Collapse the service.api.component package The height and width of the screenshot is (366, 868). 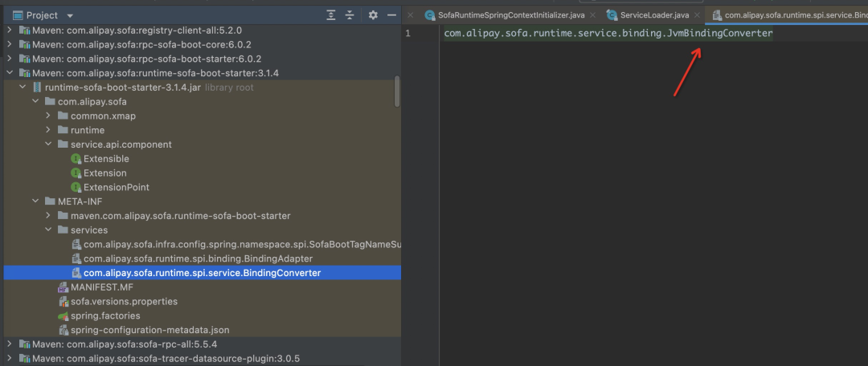point(48,144)
